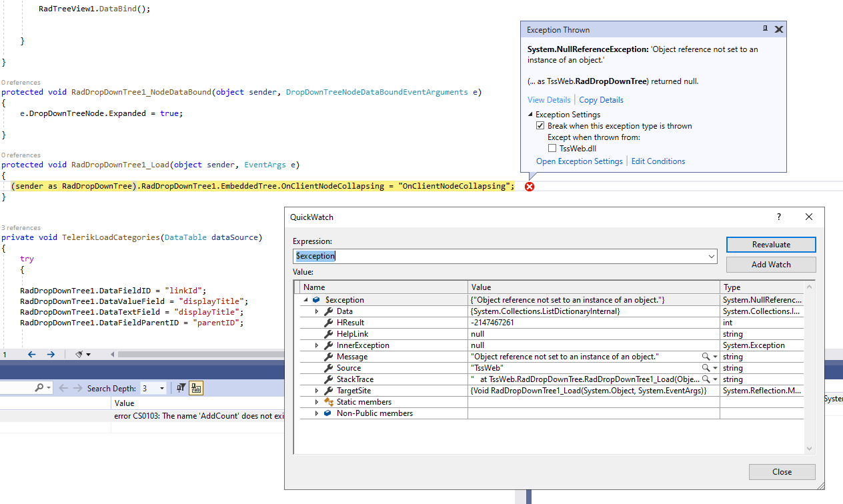The image size is (843, 504).
Task: Check the TssWeb.dll exception checkbox
Action: point(552,149)
